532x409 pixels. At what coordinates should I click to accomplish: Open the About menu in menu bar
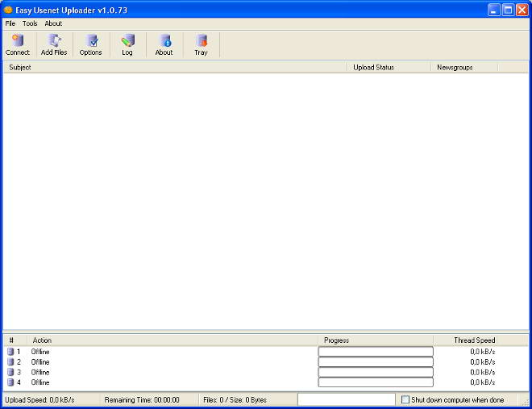pyautogui.click(x=53, y=23)
